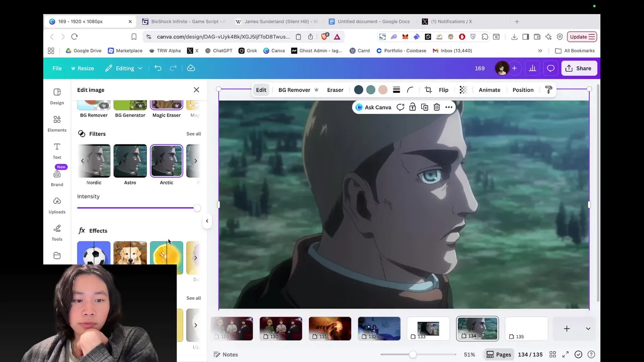Reload the browser page
This screenshot has height=362, width=644.
point(74,37)
